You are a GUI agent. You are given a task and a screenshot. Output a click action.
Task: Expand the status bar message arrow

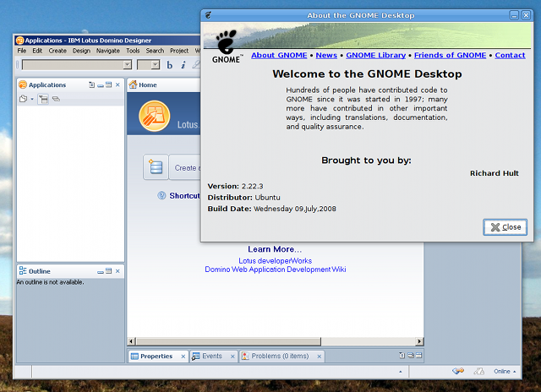(x=400, y=372)
